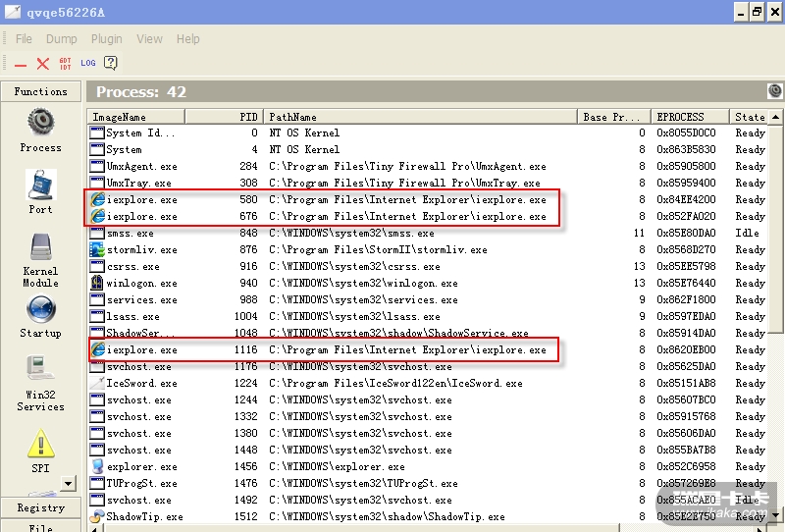The width and height of the screenshot is (785, 532).
Task: Select the explorer.exe process icon
Action: click(97, 466)
